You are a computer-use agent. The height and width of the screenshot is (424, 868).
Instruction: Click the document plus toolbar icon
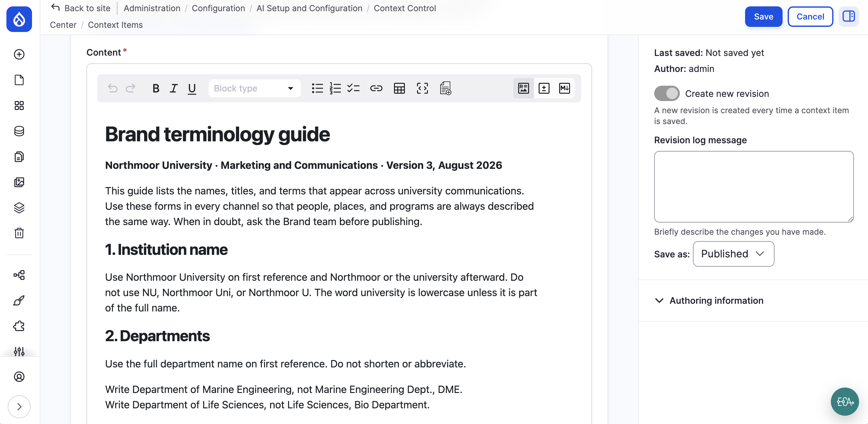446,88
